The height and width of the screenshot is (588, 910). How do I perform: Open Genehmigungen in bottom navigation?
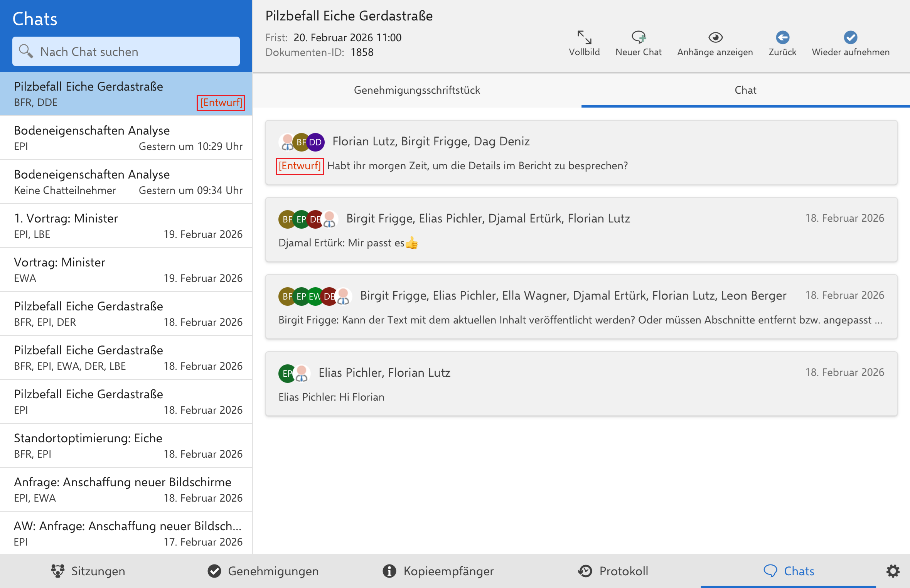tap(263, 571)
